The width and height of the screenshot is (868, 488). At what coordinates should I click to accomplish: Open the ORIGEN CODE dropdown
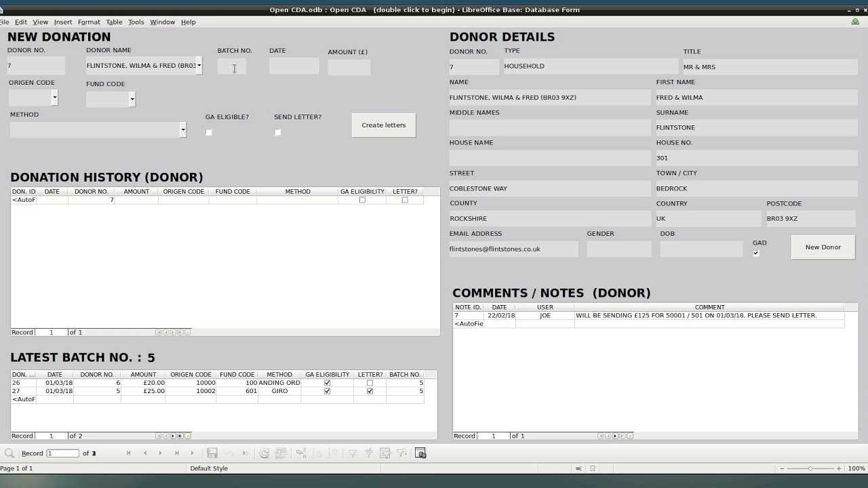[x=54, y=98]
